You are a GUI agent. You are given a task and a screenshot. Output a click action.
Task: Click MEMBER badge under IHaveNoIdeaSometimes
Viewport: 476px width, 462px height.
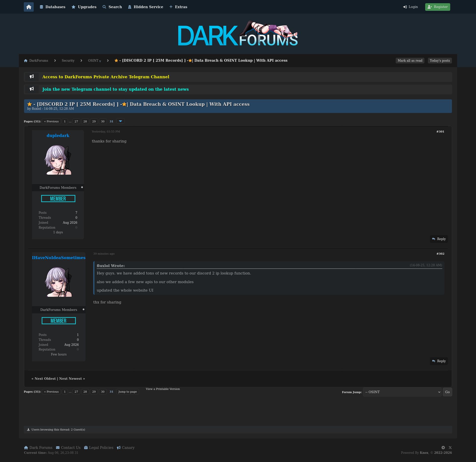pyautogui.click(x=59, y=321)
